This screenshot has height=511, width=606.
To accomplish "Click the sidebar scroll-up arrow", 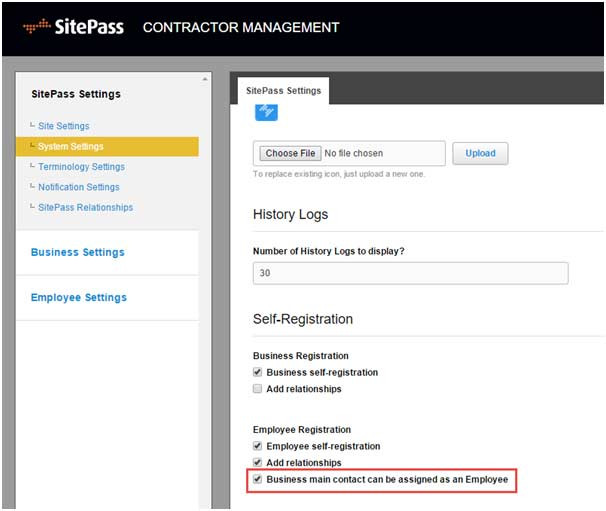I will 205,79.
